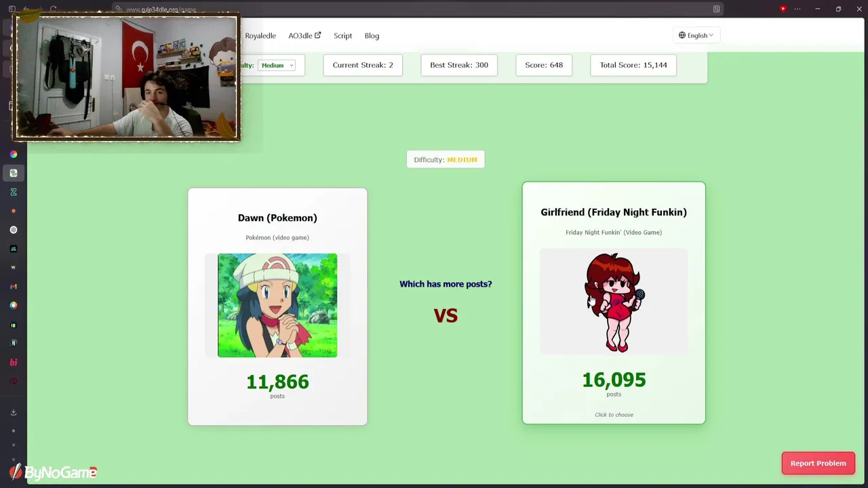
Task: Click the TV-shaped sidebar shortcut icon
Action: pyautogui.click(x=13, y=325)
